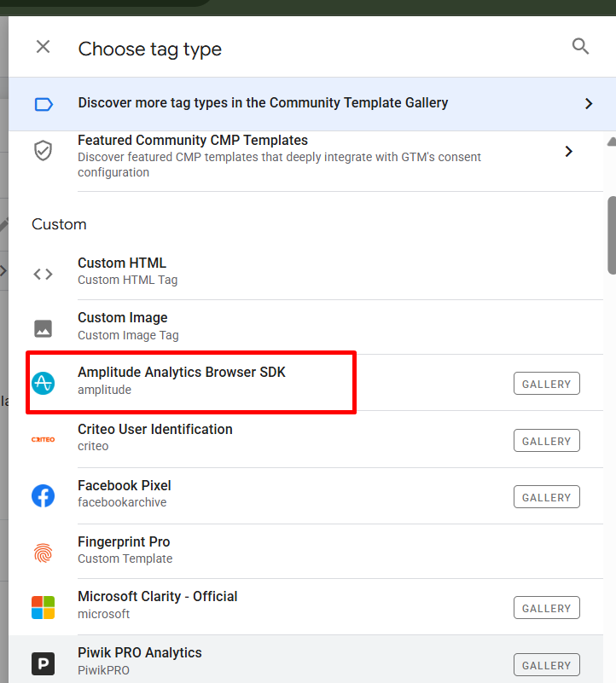Screen dimensions: 616x683
Task: Open Discover more tag types link
Action: 263,103
